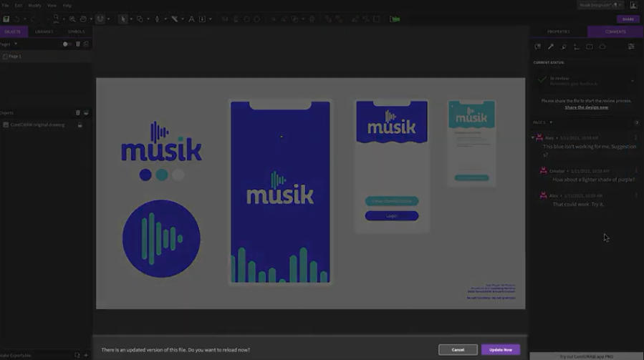644x360 pixels.
Task: Click the Cancel button in reload bar
Action: [x=458, y=349]
